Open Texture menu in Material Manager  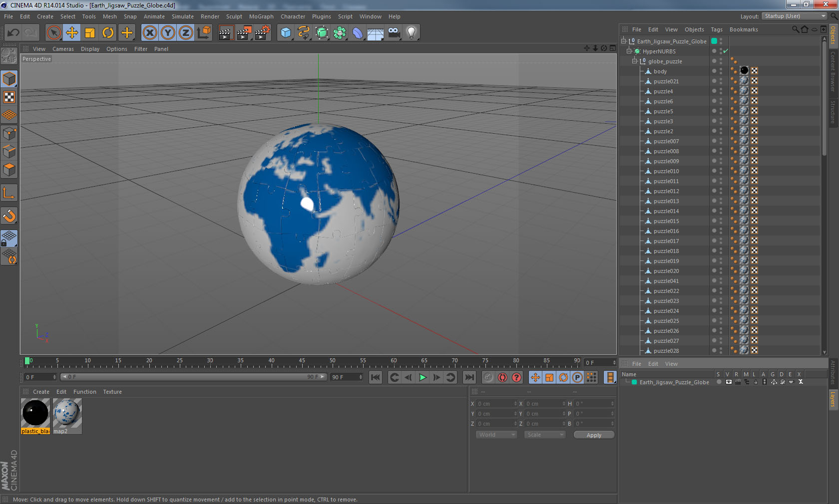click(112, 392)
